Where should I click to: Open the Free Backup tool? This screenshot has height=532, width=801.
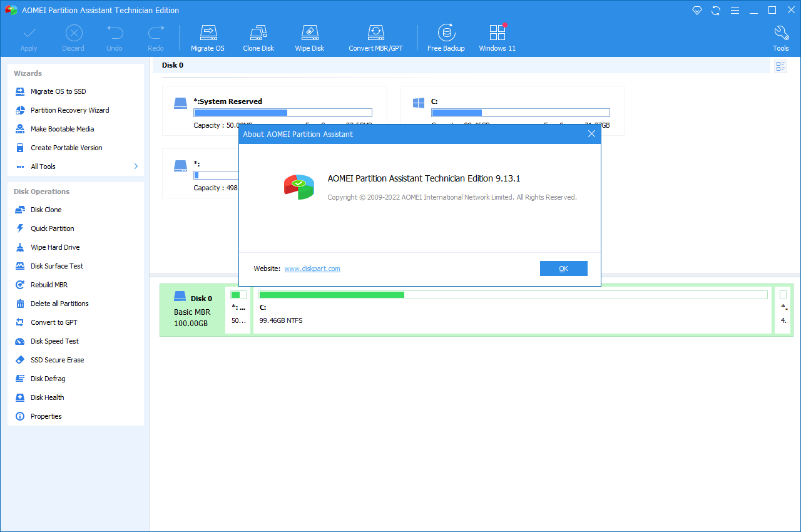[x=446, y=39]
